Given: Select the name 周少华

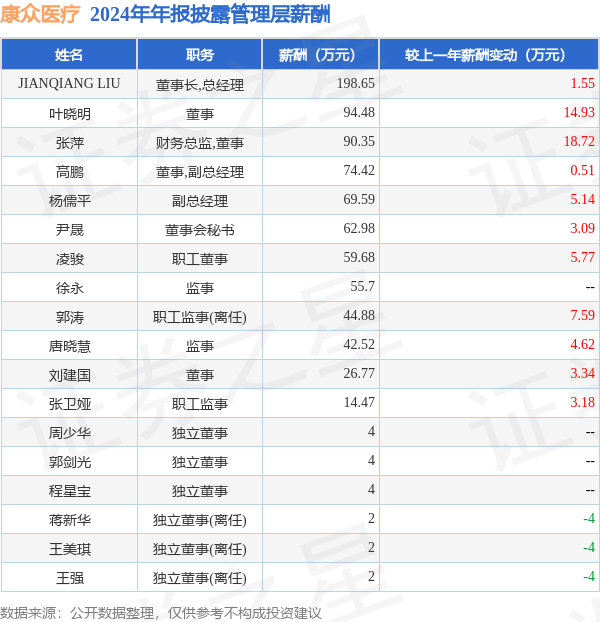Looking at the screenshot, I should [70, 433].
